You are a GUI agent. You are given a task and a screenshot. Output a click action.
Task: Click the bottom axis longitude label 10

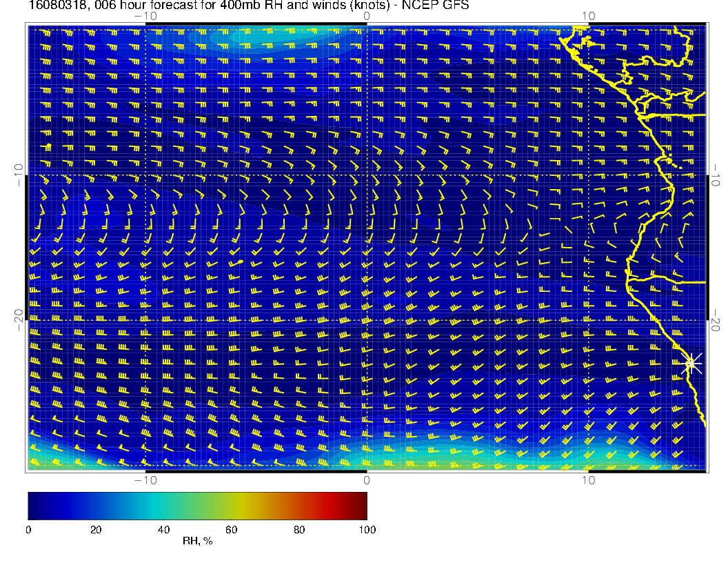pos(587,480)
